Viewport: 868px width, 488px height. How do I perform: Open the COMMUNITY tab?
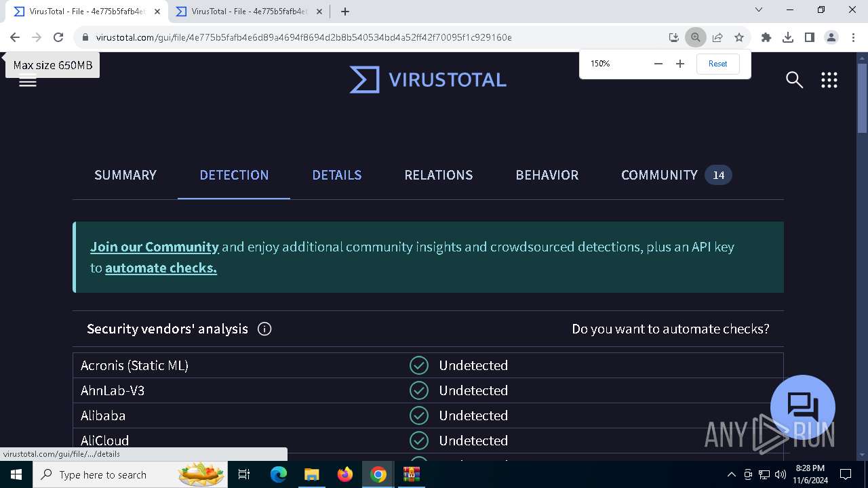coord(676,175)
